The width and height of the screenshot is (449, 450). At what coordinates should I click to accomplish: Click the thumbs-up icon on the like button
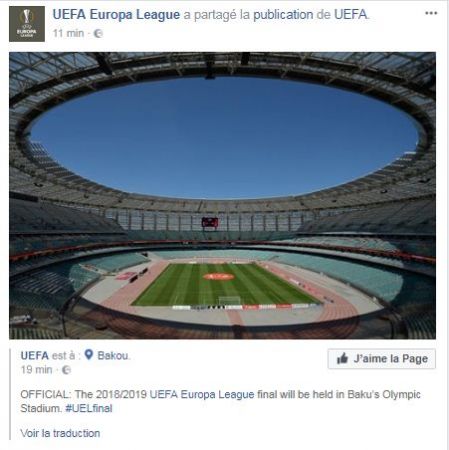tap(342, 358)
